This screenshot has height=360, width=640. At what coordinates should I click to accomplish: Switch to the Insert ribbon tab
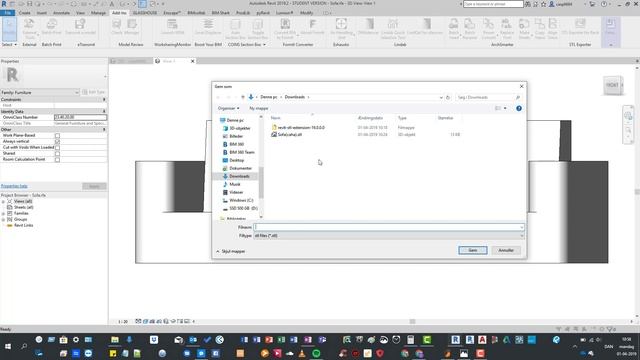pyautogui.click(x=42, y=13)
